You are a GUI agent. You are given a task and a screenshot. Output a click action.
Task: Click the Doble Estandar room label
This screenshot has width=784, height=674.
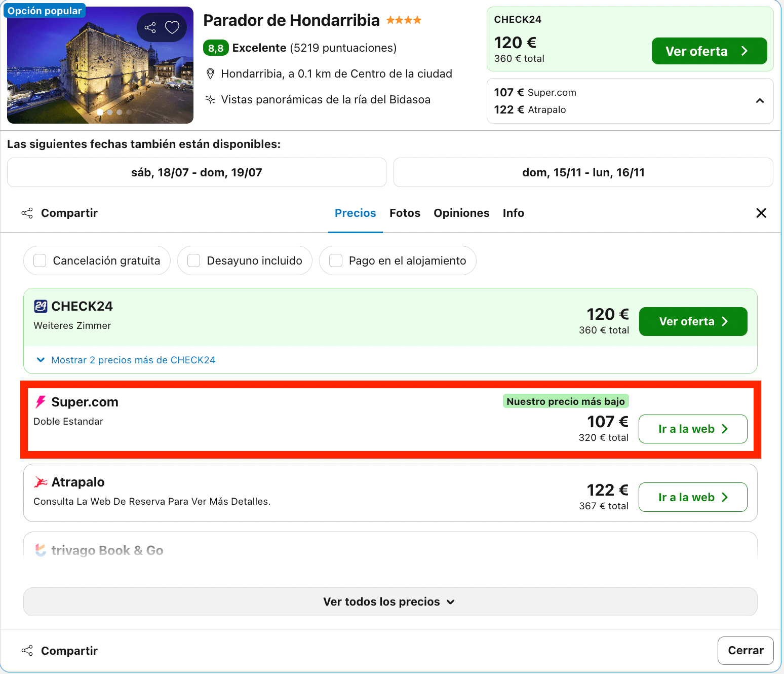68,421
